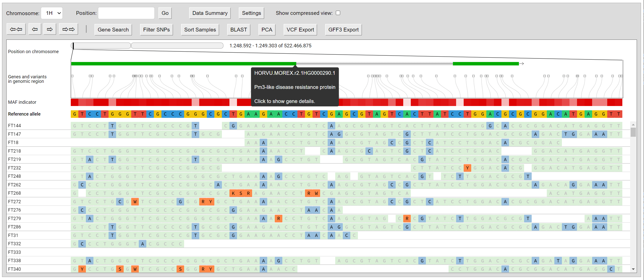Open Sort Samples options
This screenshot has width=644, height=280.
click(200, 30)
